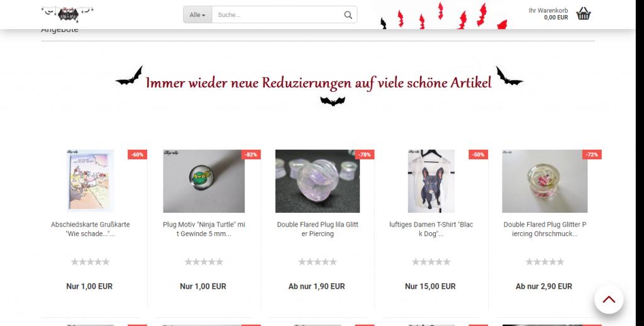Click the back-to-top arrow button
644x326 pixels.
(609, 300)
